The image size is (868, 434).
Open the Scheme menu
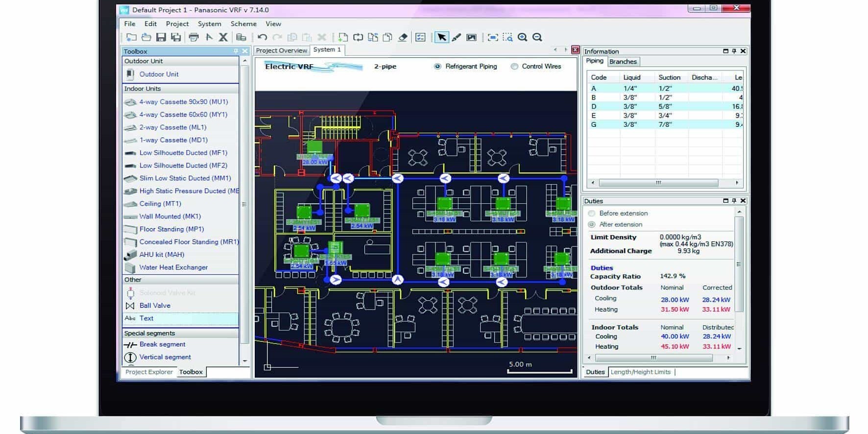pos(243,24)
